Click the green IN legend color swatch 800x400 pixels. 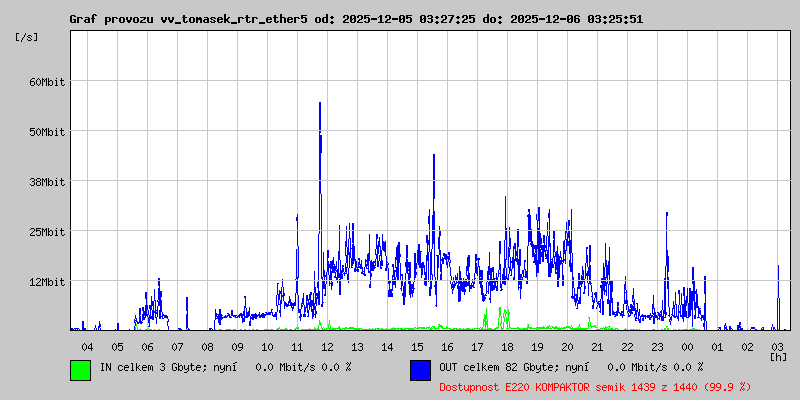click(81, 370)
